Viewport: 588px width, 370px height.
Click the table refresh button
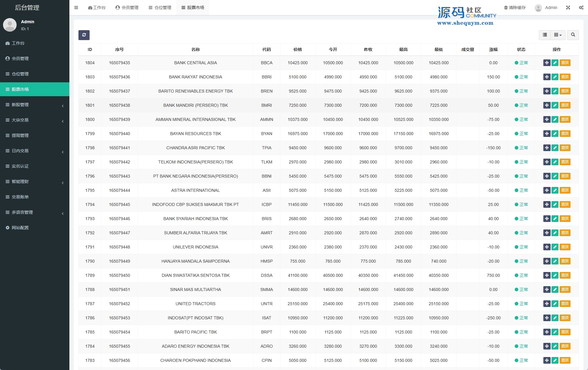84,35
